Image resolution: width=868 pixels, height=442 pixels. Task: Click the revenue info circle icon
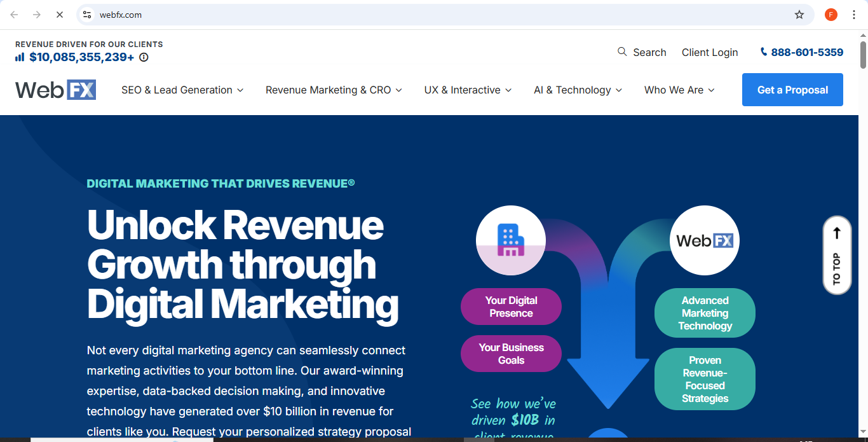(144, 57)
